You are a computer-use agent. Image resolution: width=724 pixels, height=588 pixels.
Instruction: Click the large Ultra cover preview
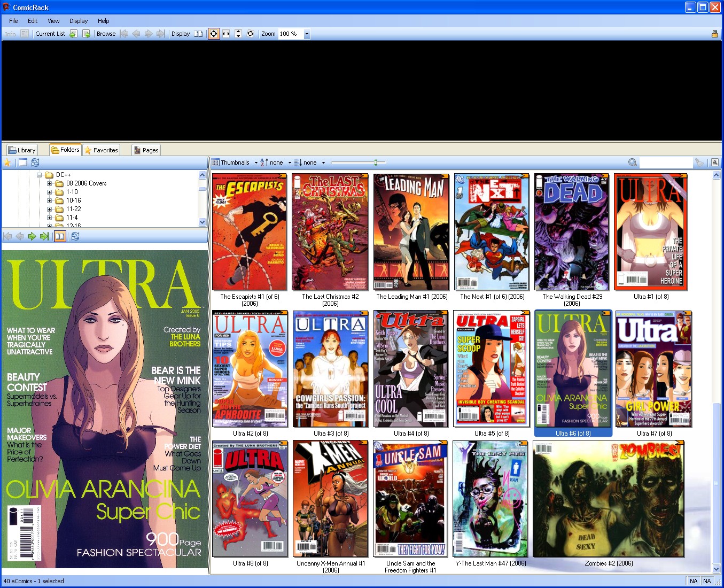pos(105,409)
